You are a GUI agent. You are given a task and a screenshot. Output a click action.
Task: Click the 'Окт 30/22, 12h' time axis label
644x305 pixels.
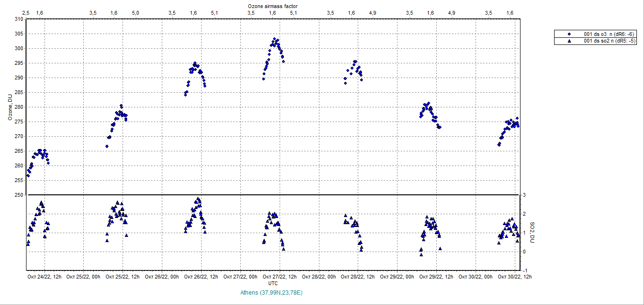(514, 277)
